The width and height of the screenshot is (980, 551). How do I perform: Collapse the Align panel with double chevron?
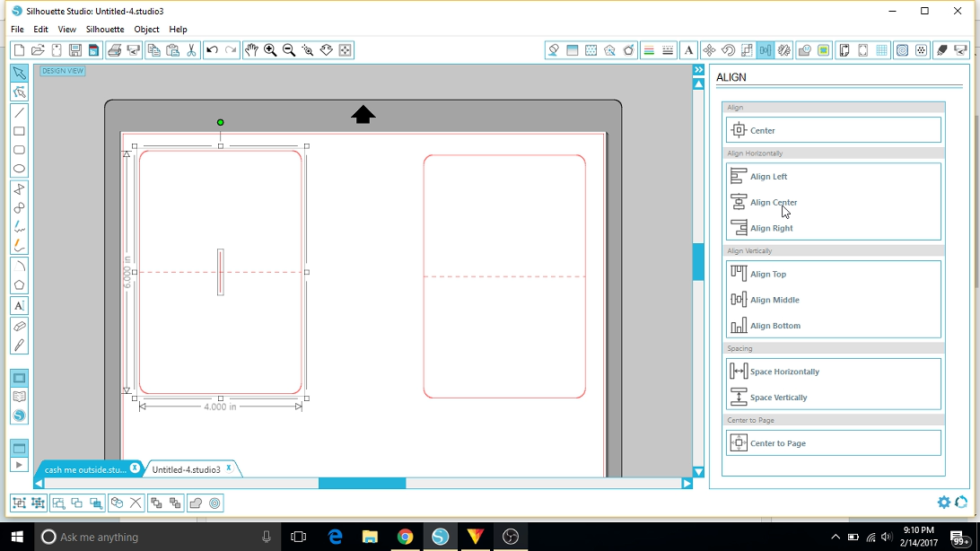(699, 70)
